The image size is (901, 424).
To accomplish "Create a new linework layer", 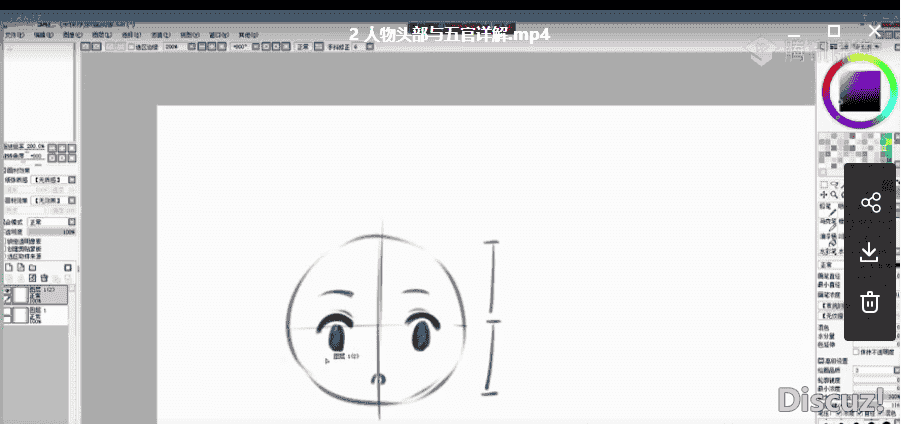I will (x=21, y=268).
